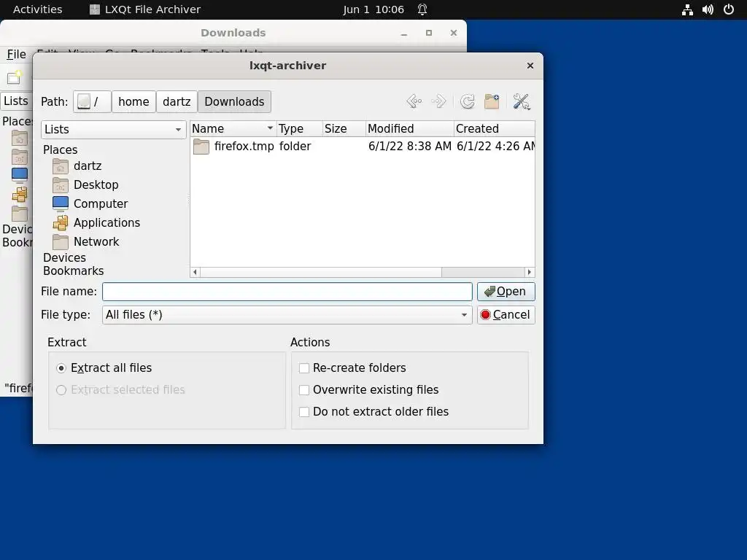The height and width of the screenshot is (560, 747).
Task: Open the network status icon in top bar
Action: [x=687, y=9]
